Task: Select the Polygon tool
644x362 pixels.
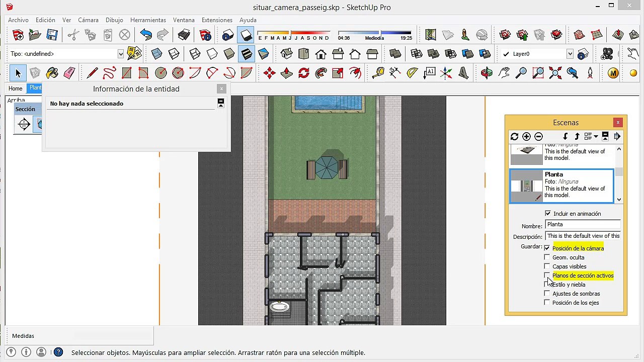Action: [178, 73]
